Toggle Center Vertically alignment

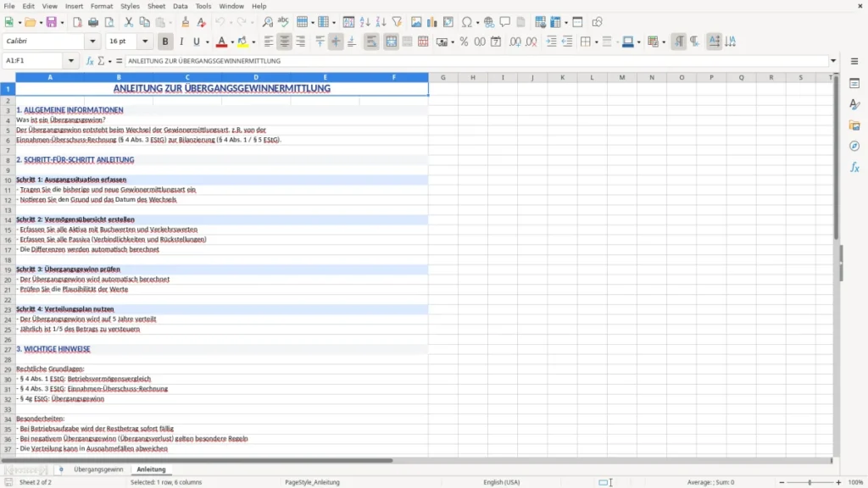336,42
